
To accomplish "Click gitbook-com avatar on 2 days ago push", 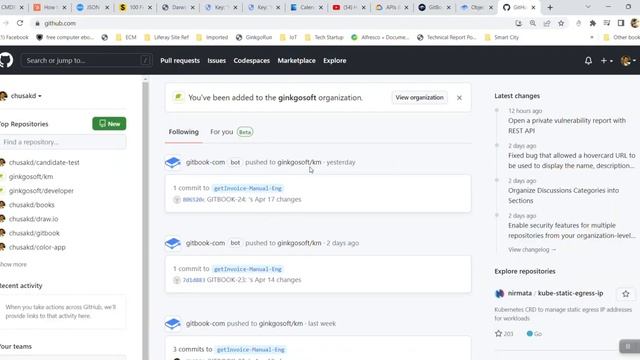I will (x=173, y=243).
